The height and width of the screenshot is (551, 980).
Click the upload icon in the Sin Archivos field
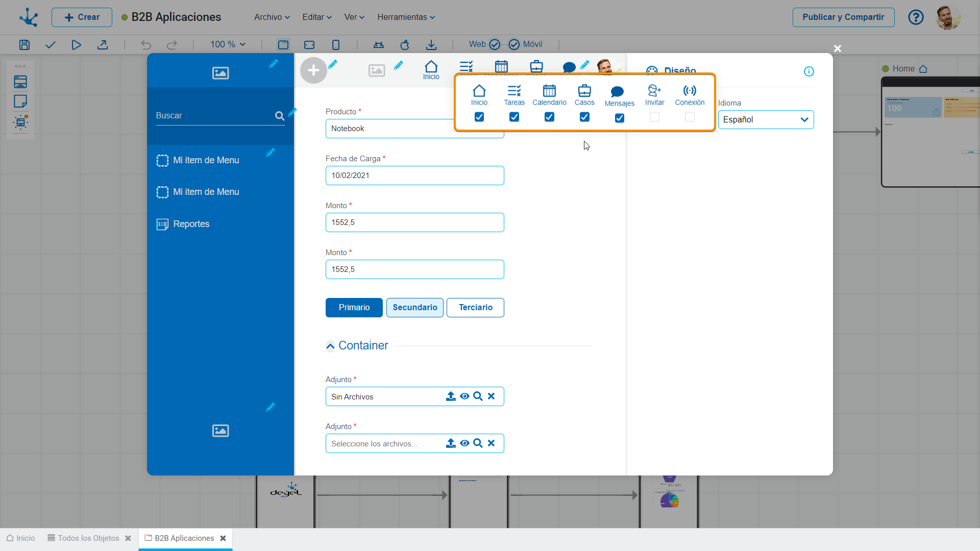click(451, 396)
